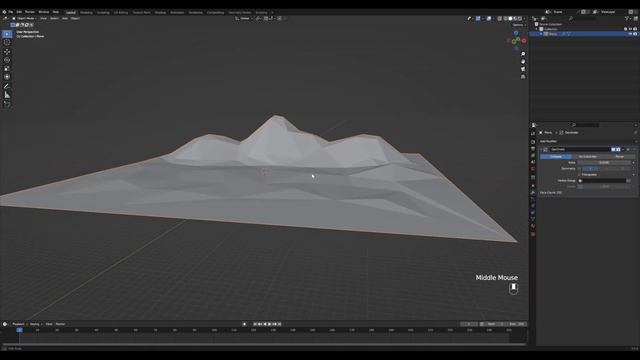Open the shading options dropdown arrow
The width and height of the screenshot is (640, 360).
click(525, 18)
